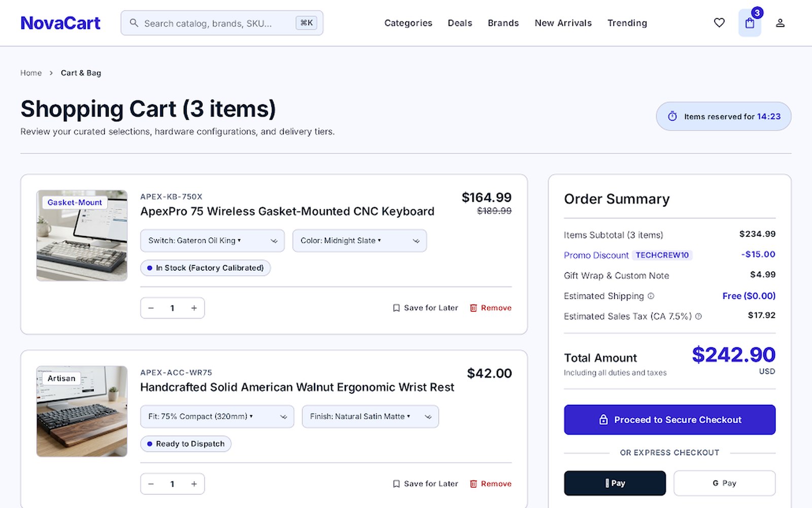The image size is (812, 508).
Task: Open the wishlist heart icon
Action: (719, 23)
